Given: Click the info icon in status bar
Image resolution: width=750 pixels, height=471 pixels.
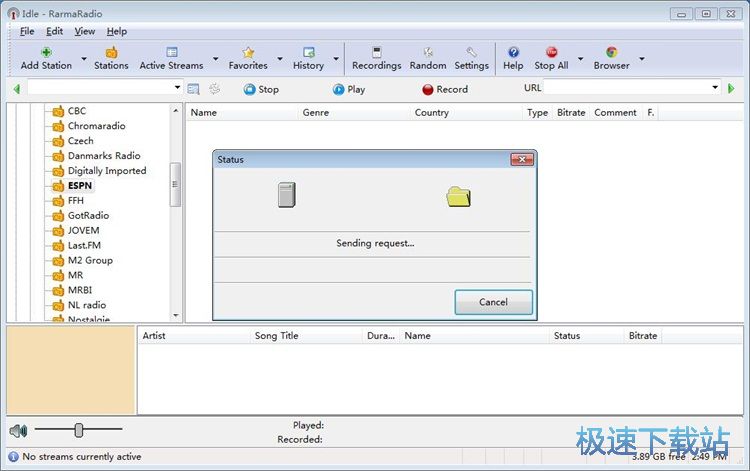Looking at the screenshot, I should [13, 457].
